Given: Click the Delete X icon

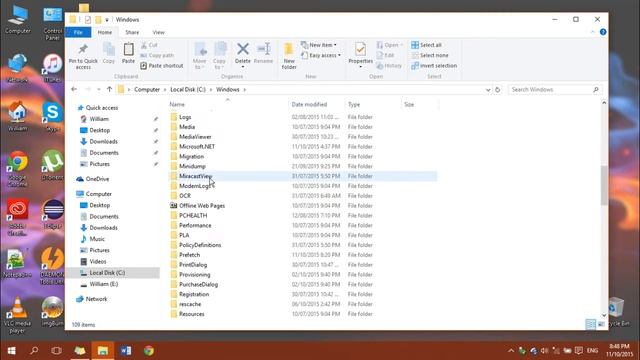Looking at the screenshot, I should (x=242, y=49).
